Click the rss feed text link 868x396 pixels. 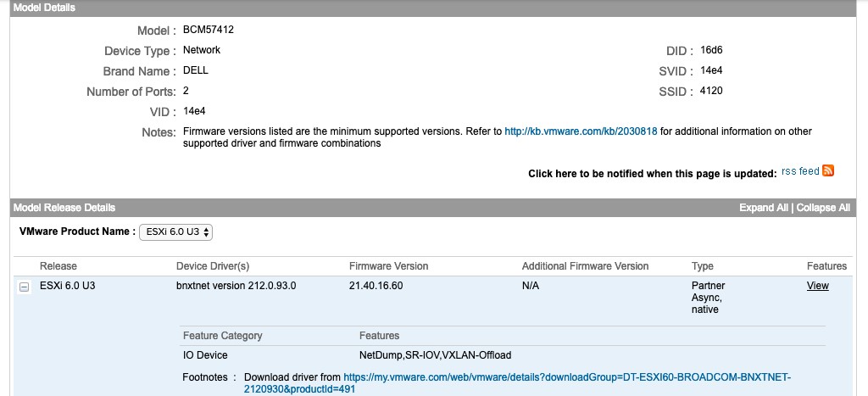click(x=800, y=171)
